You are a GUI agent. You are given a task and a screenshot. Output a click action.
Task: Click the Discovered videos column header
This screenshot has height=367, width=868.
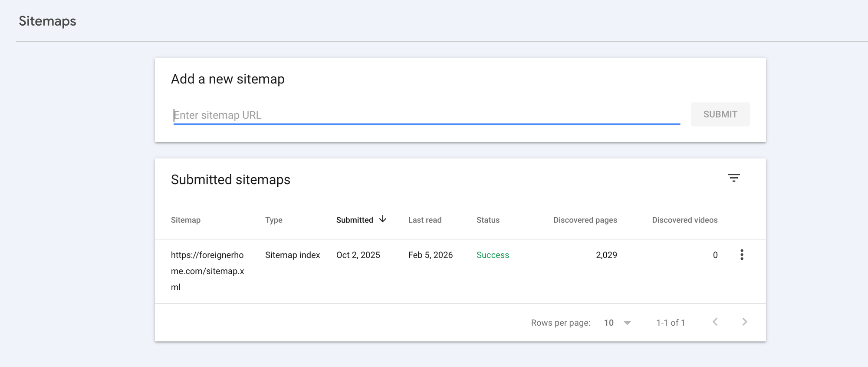point(684,220)
